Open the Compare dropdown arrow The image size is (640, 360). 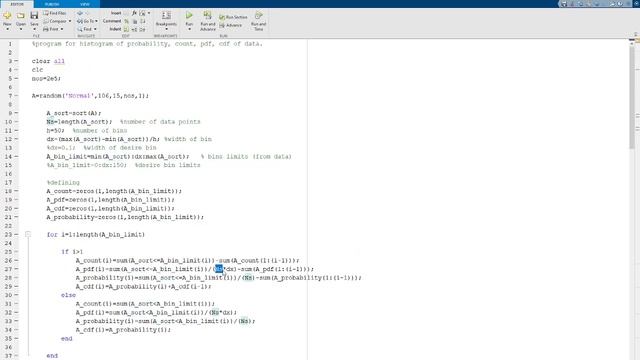pyautogui.click(x=70, y=21)
